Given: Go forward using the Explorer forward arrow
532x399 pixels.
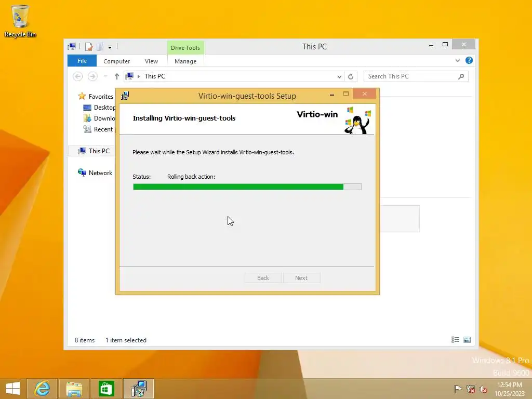Looking at the screenshot, I should pos(92,76).
